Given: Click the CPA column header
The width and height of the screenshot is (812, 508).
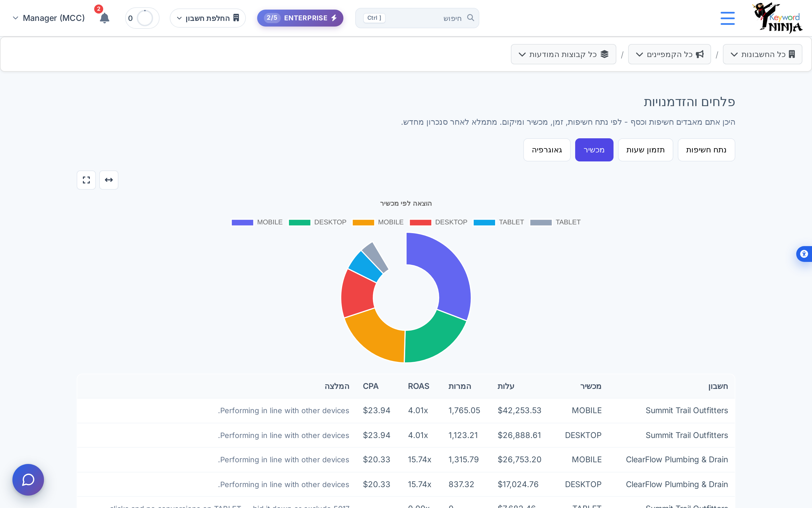Looking at the screenshot, I should pyautogui.click(x=371, y=386).
